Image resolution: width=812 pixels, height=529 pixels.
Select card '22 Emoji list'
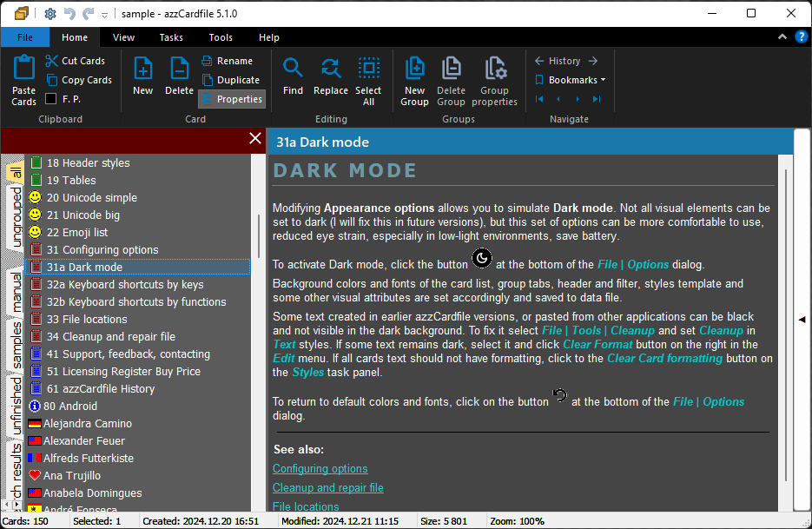138,232
